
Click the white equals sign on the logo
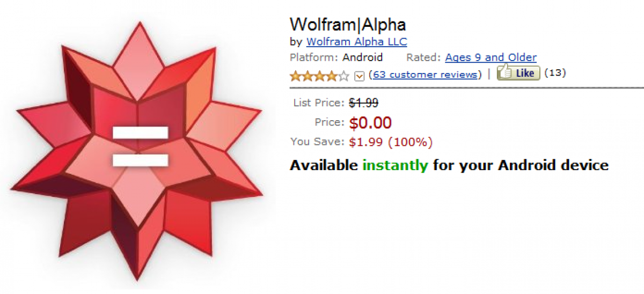pyautogui.click(x=141, y=146)
